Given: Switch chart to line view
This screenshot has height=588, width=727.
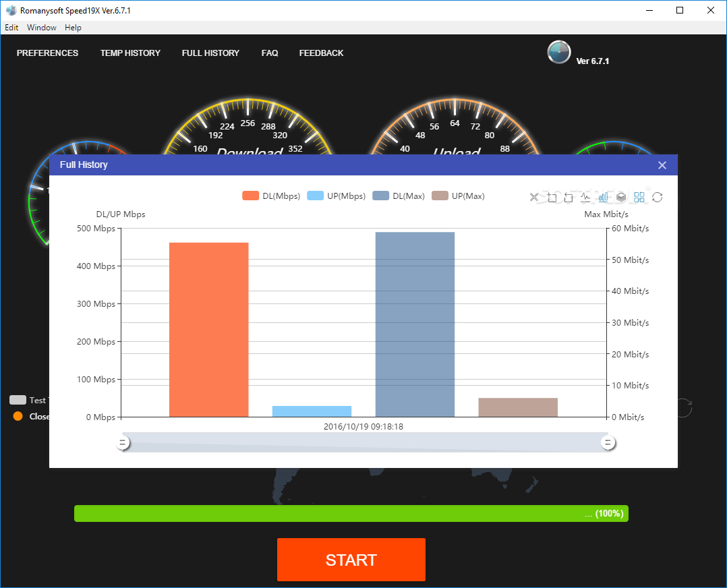Looking at the screenshot, I should (x=586, y=197).
